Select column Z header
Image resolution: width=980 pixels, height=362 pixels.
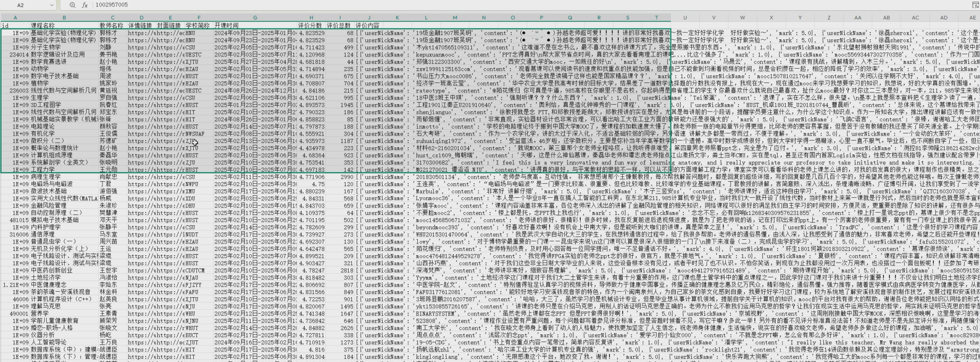[x=829, y=18]
